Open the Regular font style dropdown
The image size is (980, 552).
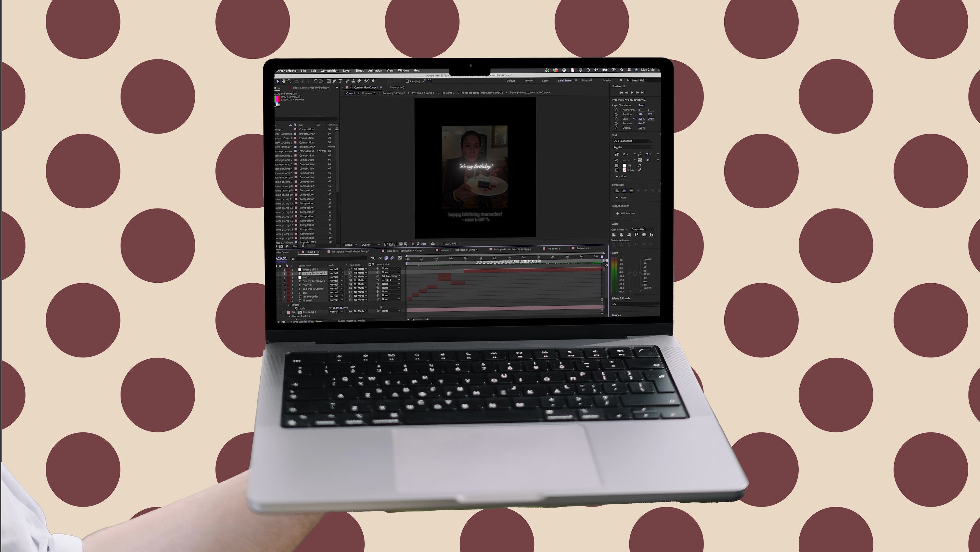click(632, 147)
